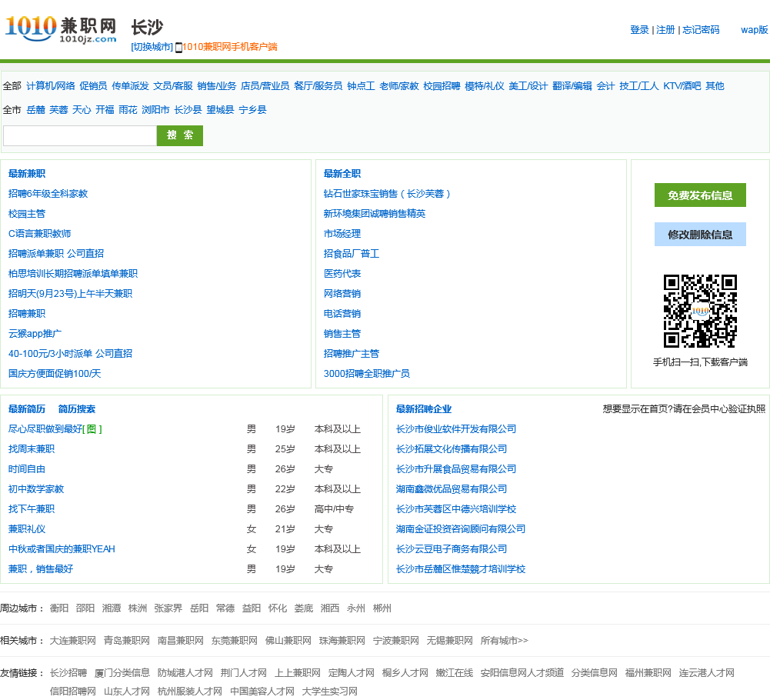
Task: Open the 大连兼职网 related city link
Action: [x=72, y=641]
